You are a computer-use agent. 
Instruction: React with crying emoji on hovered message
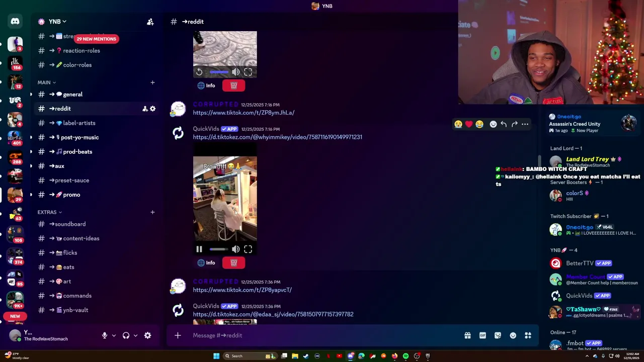tap(458, 124)
